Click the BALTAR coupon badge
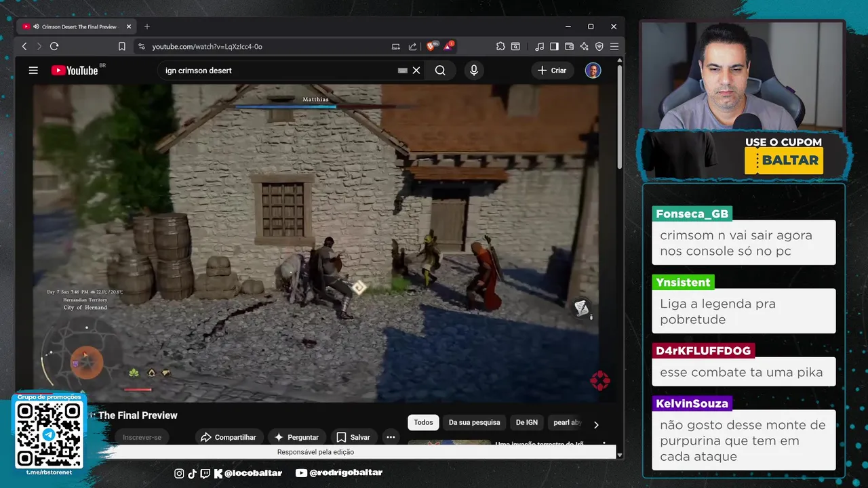This screenshot has height=488, width=868. tap(784, 161)
